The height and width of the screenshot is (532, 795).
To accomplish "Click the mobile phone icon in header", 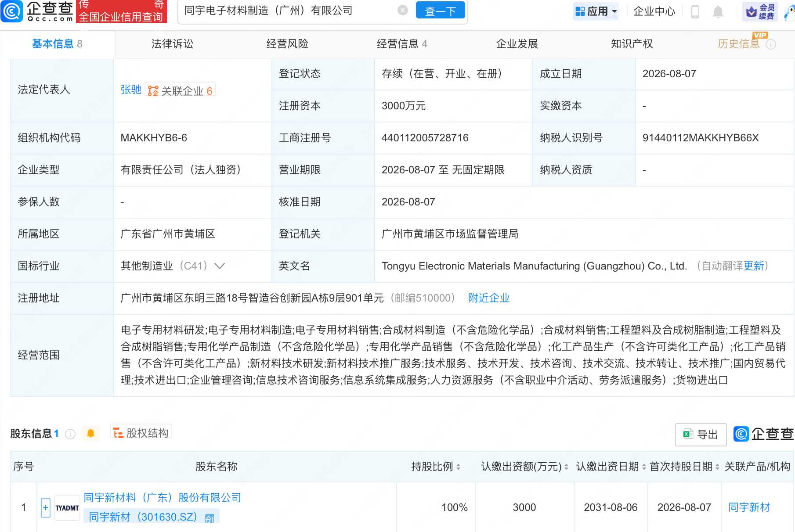I will pyautogui.click(x=695, y=11).
